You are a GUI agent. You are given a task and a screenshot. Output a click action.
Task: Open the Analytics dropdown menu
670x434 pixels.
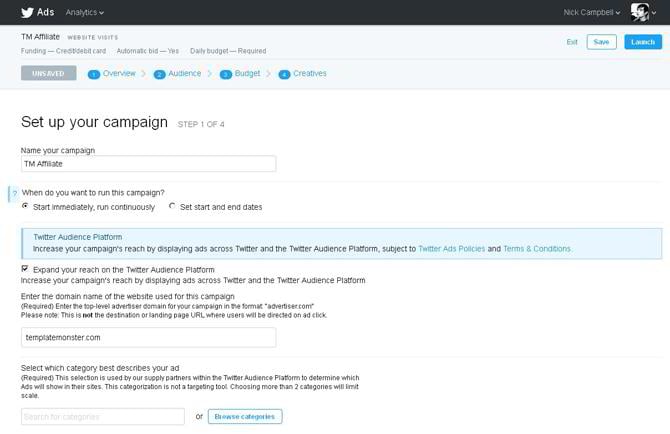click(x=86, y=12)
